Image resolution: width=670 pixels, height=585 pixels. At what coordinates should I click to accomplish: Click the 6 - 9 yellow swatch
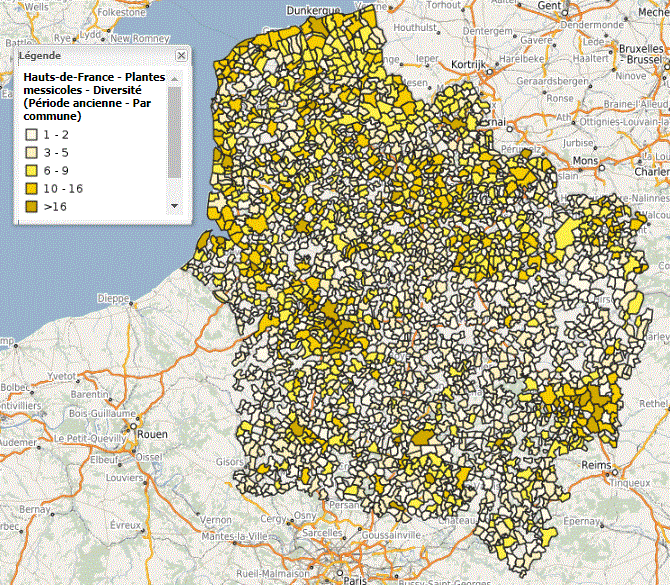(x=31, y=170)
